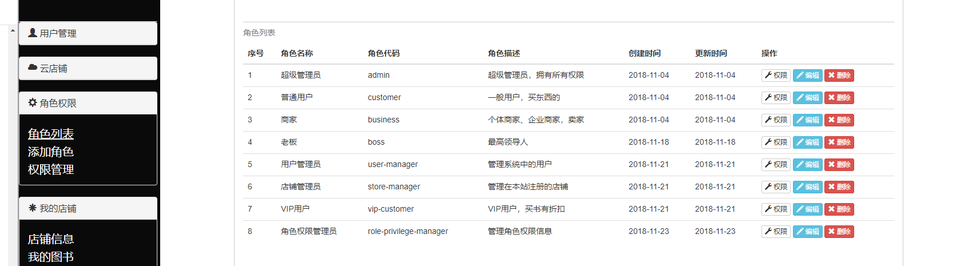Delete the 用户管理员 role
This screenshot has width=980, height=266.
[x=839, y=165]
